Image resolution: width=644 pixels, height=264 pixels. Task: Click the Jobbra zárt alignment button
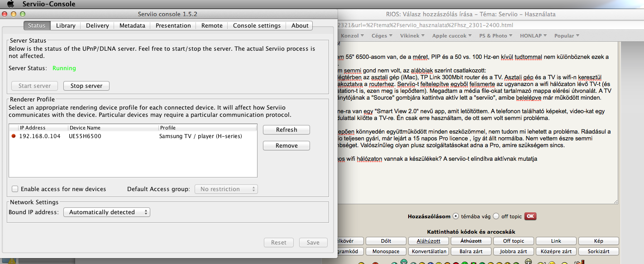[x=514, y=251]
